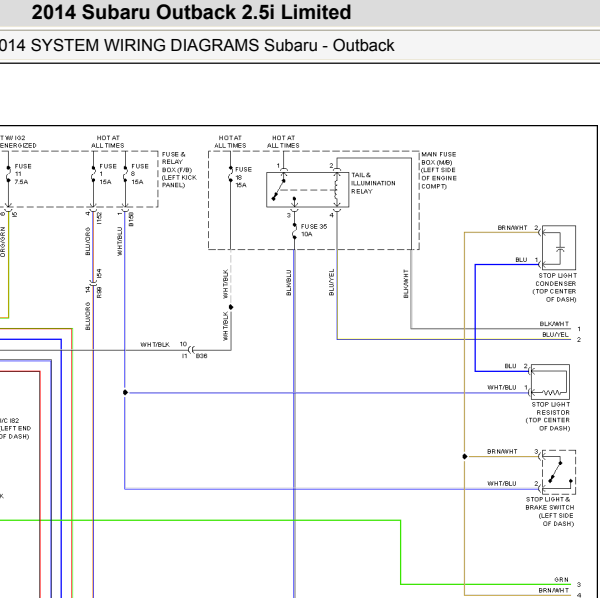
Task: Click the "GRN" wire label
Action: [x=561, y=580]
